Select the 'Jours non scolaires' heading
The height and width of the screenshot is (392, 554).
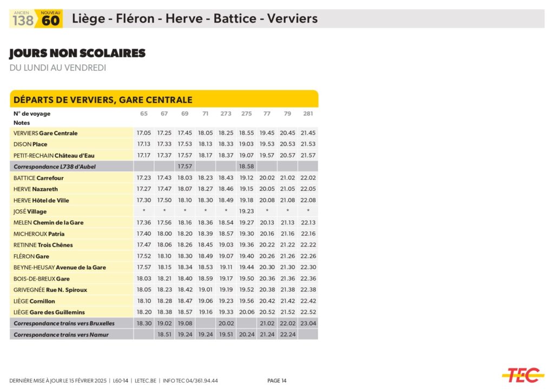(x=77, y=53)
